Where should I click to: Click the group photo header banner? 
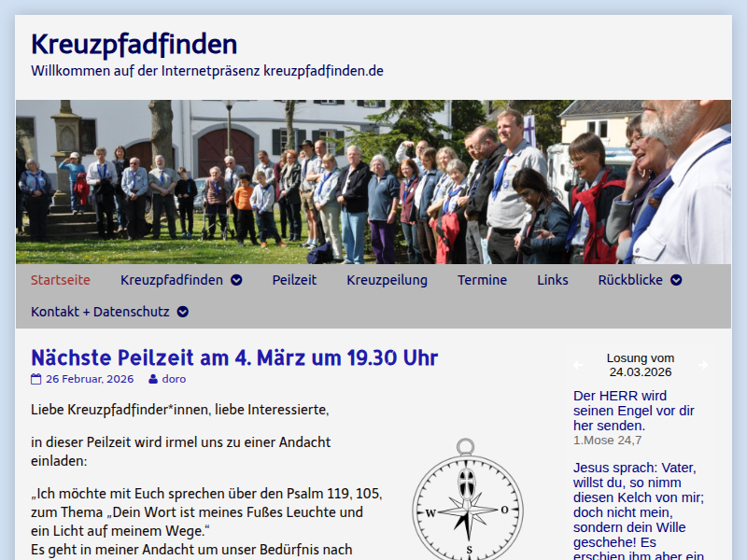pos(373,182)
